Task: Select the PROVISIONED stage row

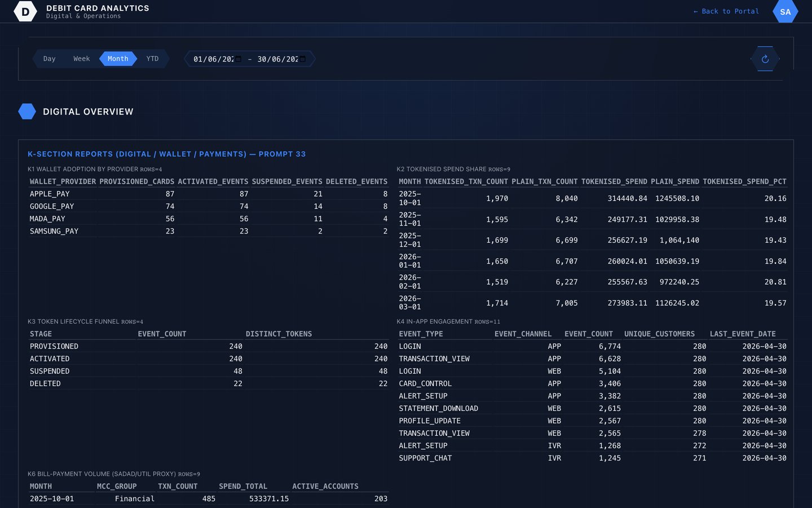Action: tap(209, 347)
